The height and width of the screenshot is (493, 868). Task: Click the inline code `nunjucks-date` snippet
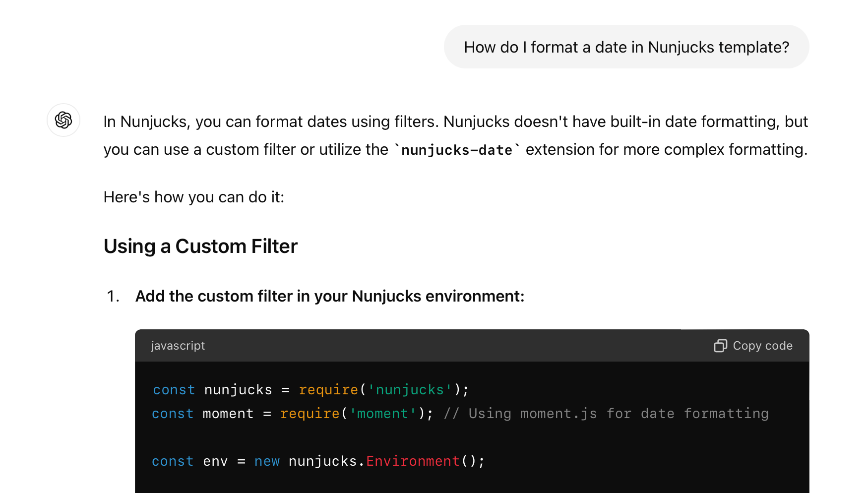tap(456, 150)
